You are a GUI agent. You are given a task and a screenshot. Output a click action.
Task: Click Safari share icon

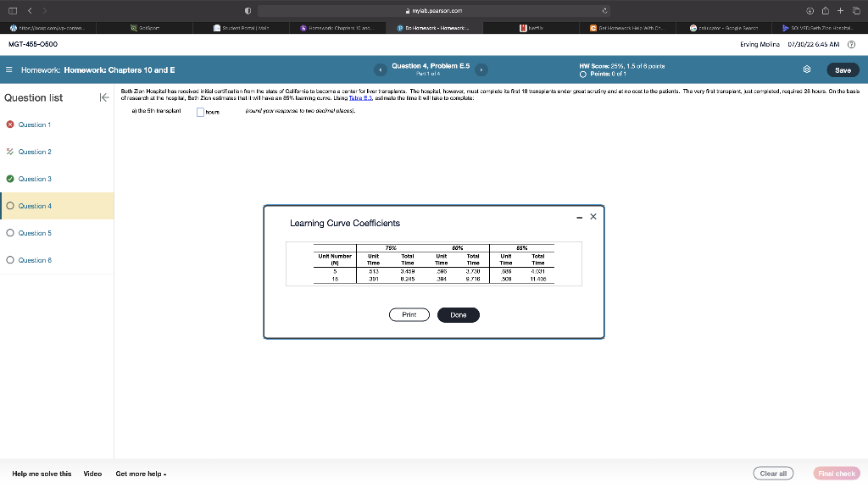point(826,10)
